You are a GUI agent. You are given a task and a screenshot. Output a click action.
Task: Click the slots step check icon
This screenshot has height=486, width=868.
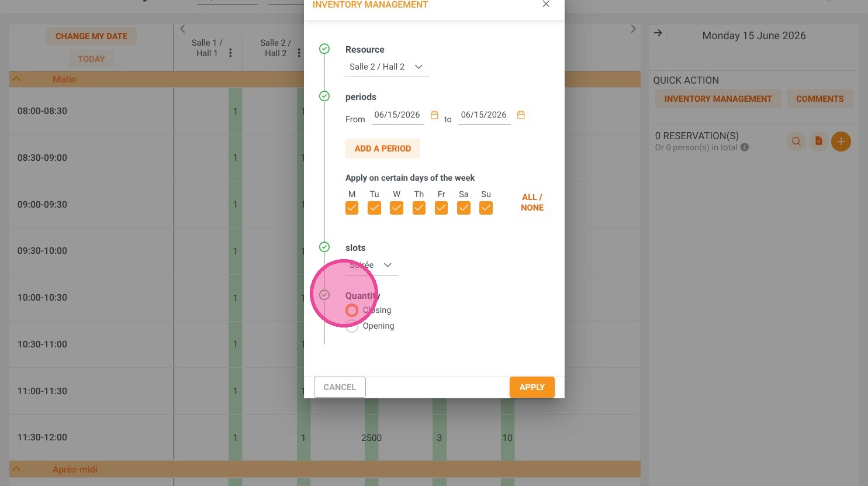pos(324,247)
